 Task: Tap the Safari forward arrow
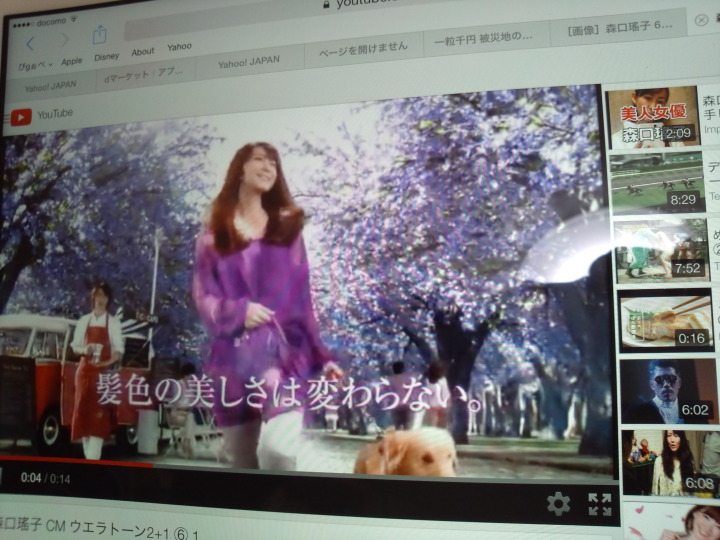[x=65, y=40]
